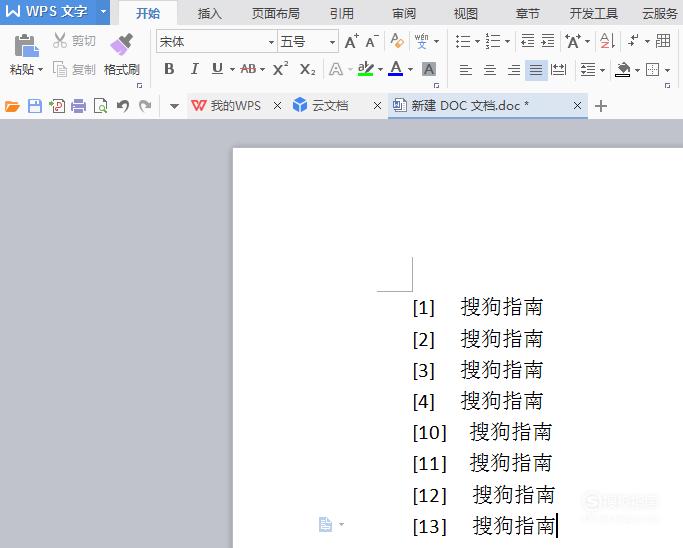Screen dimensions: 683x548
Task: Open print preview magnifier icon
Action: (x=101, y=106)
